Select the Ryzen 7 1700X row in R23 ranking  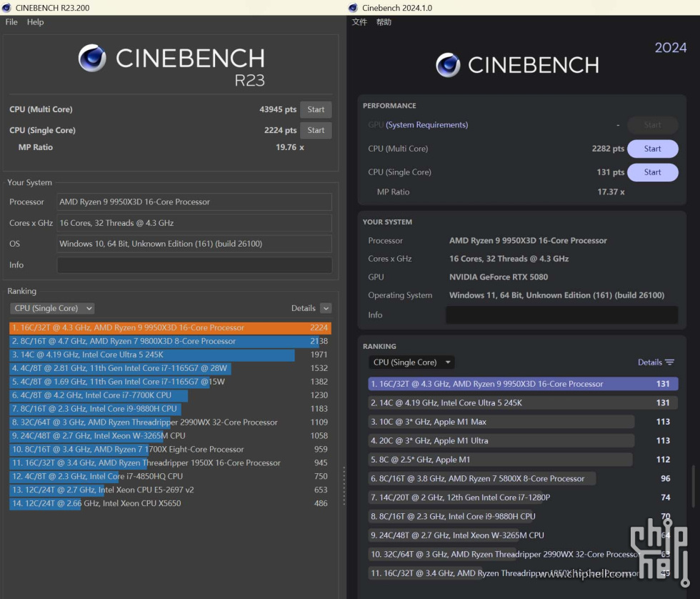coord(170,450)
